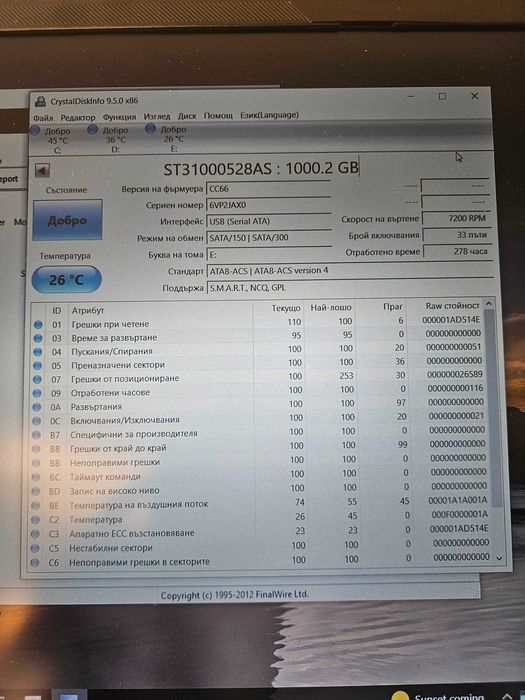Click status dot of row C3 Апаратно ECC възстановяване
This screenshot has height=700, width=525.
35,534
